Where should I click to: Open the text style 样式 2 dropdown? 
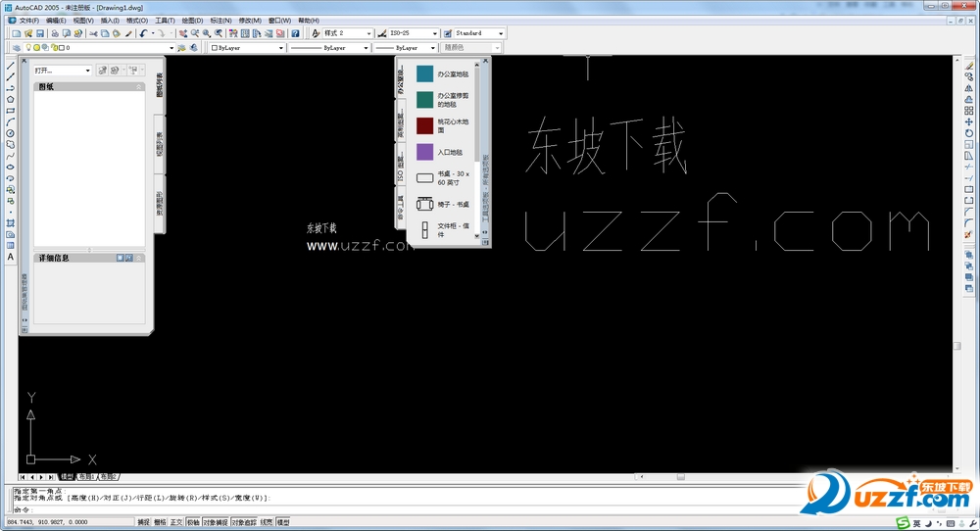pos(348,33)
